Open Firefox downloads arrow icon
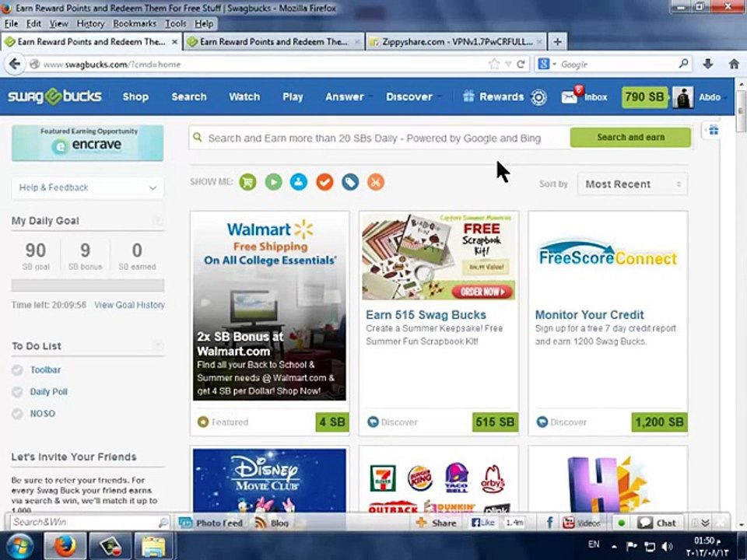Image resolution: width=747 pixels, height=560 pixels. click(708, 64)
